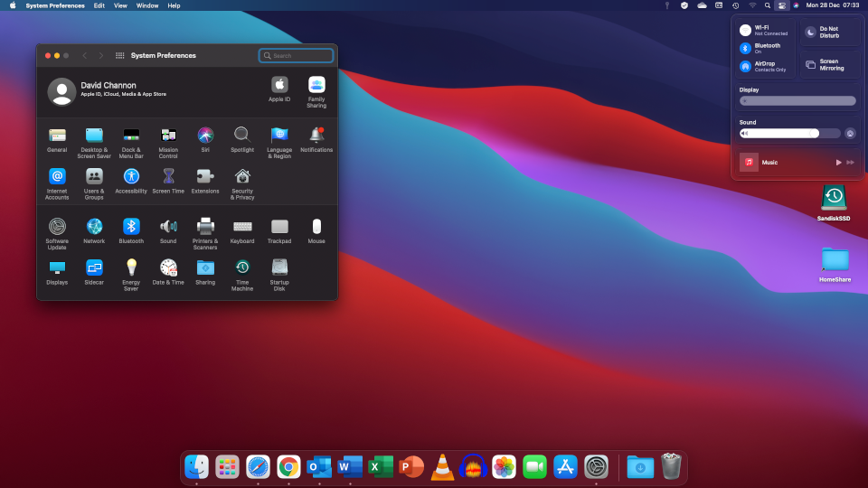Open the Window menu
The image size is (868, 488).
pyautogui.click(x=147, y=5)
